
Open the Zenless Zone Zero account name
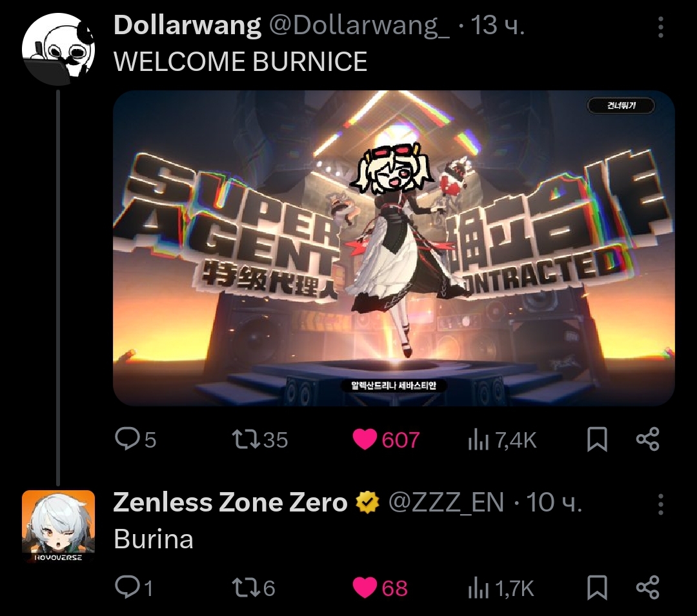click(230, 502)
